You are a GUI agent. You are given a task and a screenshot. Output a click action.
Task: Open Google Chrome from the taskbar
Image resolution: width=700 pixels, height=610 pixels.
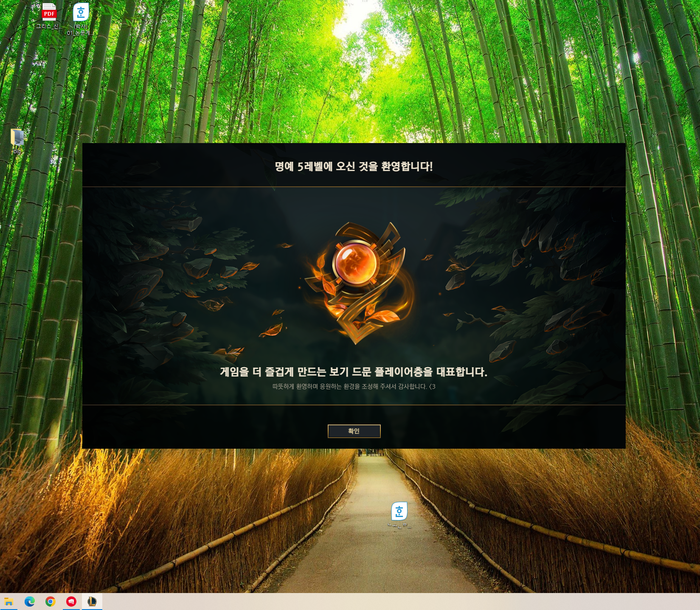click(51, 602)
